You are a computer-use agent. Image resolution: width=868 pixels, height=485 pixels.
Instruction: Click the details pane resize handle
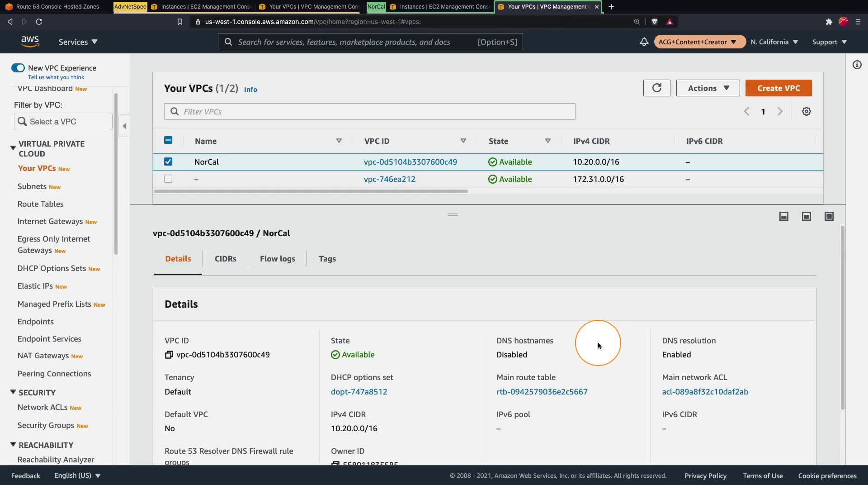tap(453, 215)
